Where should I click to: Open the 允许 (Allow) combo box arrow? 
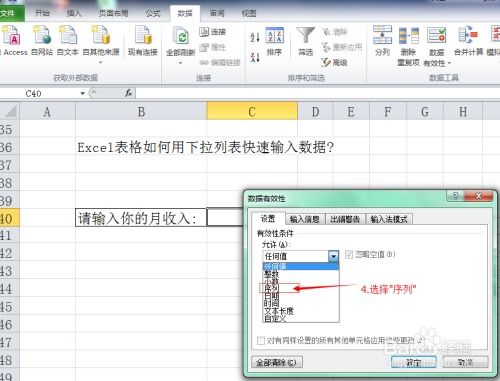333,256
